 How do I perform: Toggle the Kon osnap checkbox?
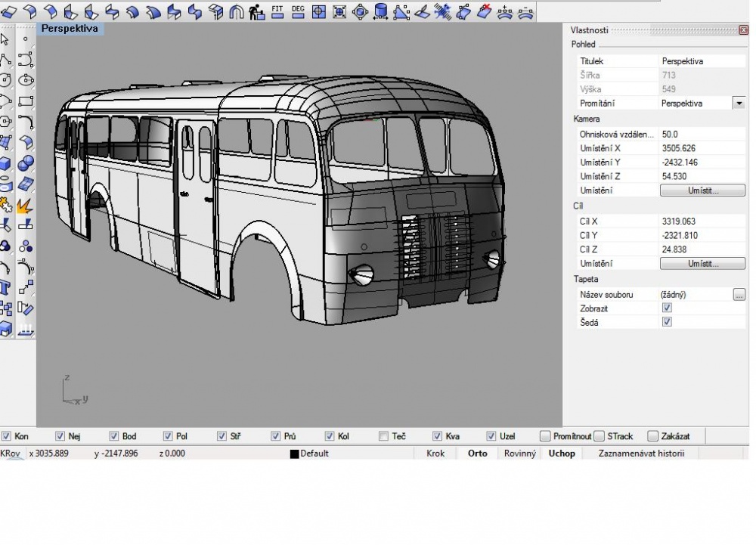pos(6,436)
